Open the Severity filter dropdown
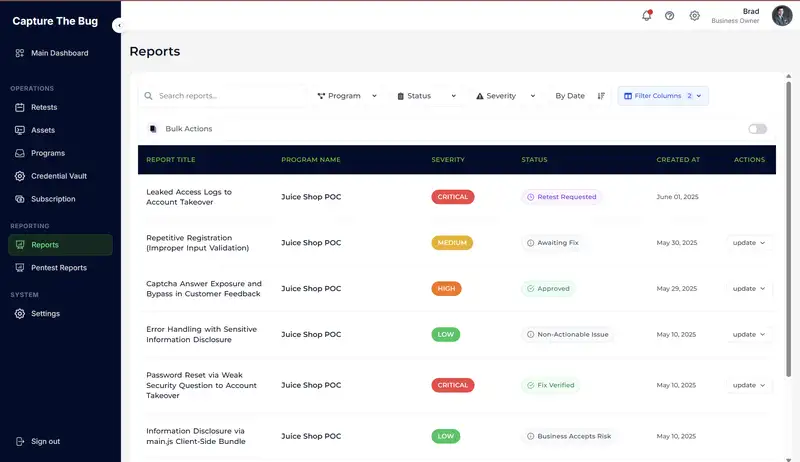 tap(506, 96)
